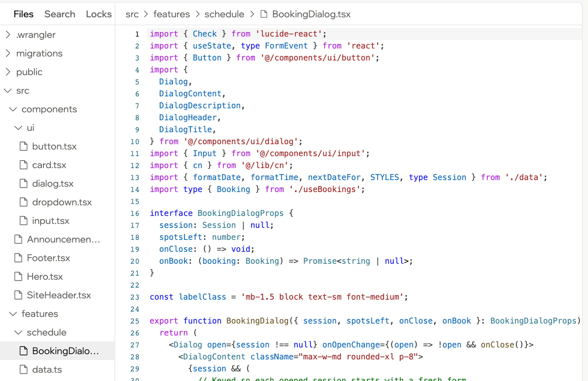Click the file icon beside input.tsx
This screenshot has height=381, width=588.
[24, 221]
